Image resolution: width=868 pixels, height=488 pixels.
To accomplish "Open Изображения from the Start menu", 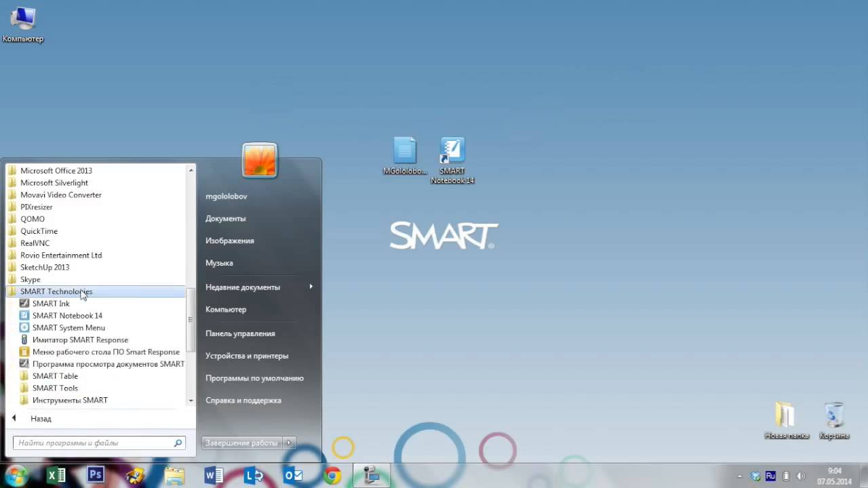I will coord(230,241).
